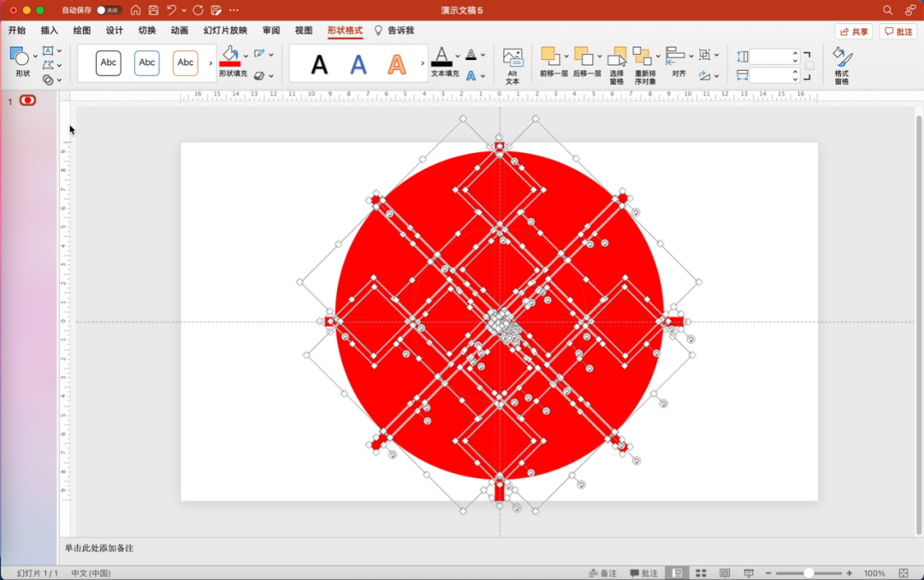This screenshot has height=580, width=924.
Task: Switch to the 设计 tab
Action: (115, 31)
